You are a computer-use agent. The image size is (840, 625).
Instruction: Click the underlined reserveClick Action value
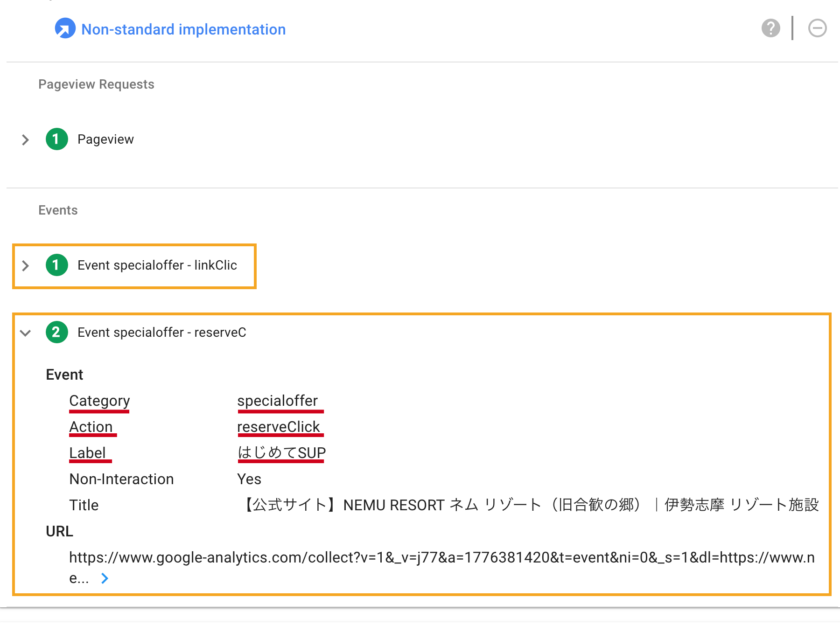point(280,426)
